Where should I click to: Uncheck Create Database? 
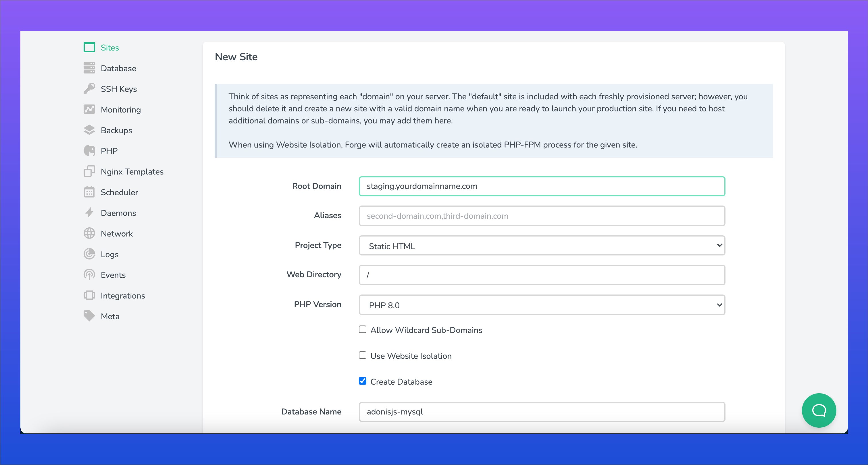click(362, 381)
